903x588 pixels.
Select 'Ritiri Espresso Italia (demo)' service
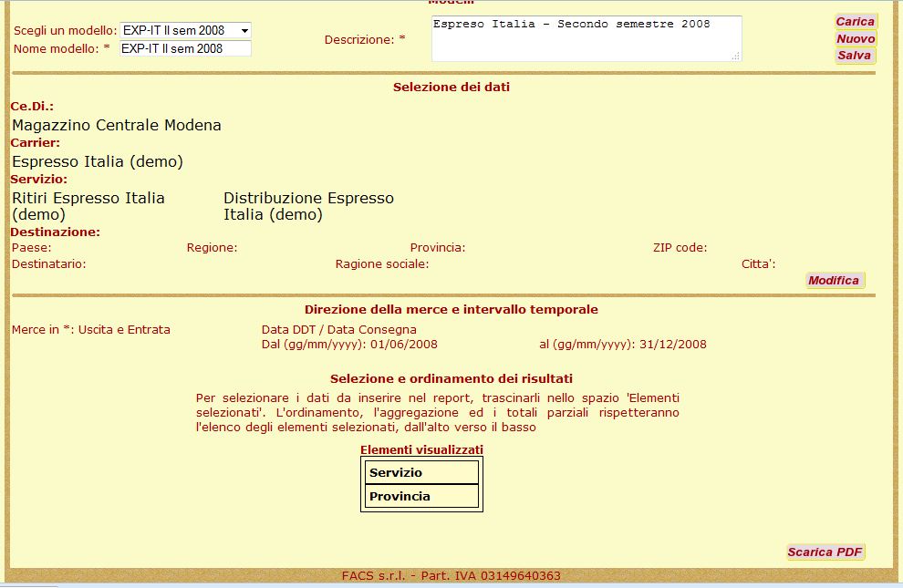88,206
